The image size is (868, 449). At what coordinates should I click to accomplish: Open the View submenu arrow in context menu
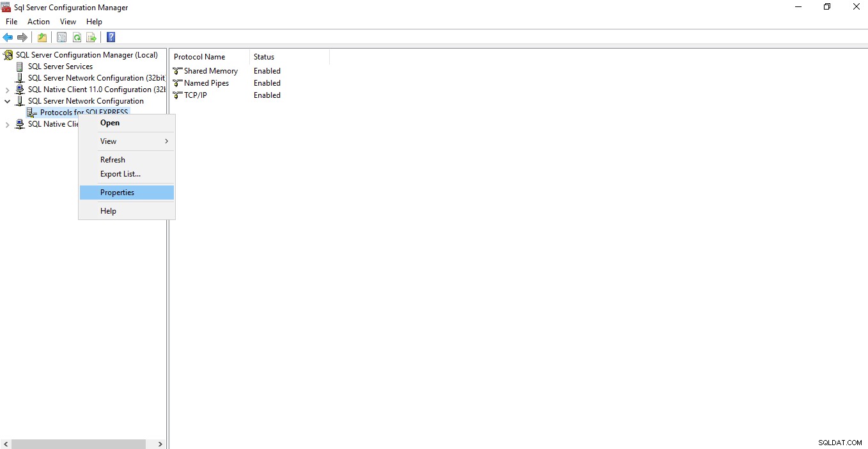(x=167, y=141)
